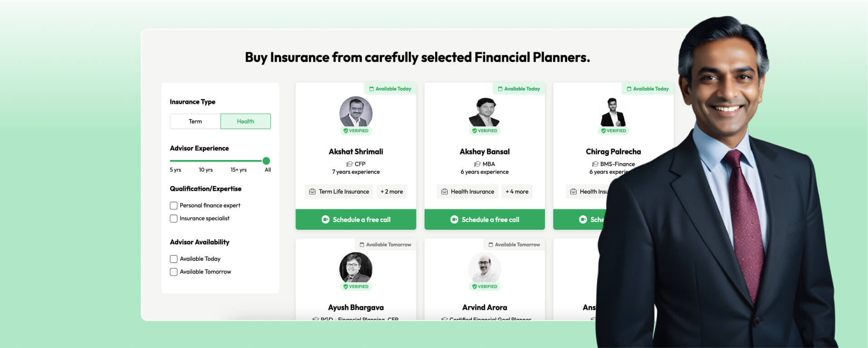The height and width of the screenshot is (348, 868).
Task: Tick the Available Today filter checkbox
Action: [173, 259]
